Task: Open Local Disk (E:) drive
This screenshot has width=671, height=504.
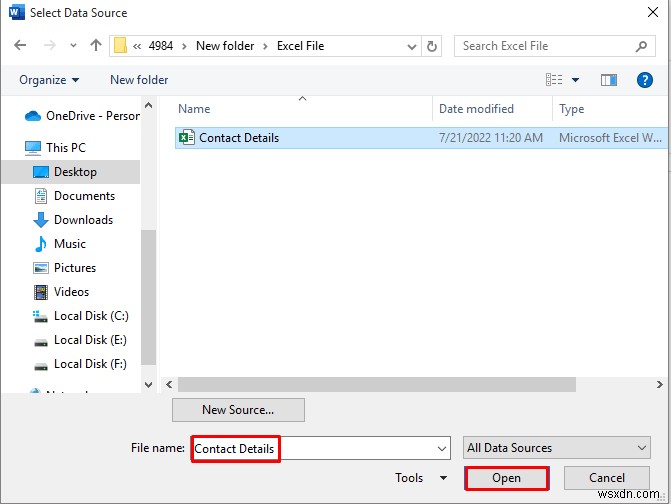Action: [x=90, y=340]
